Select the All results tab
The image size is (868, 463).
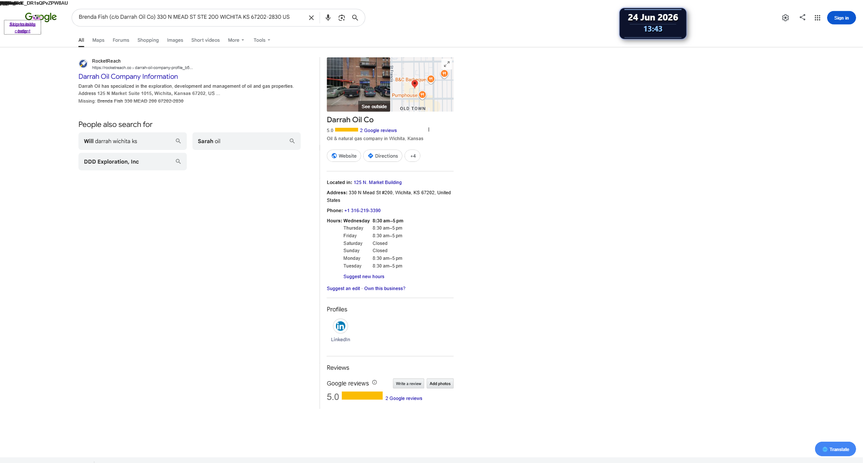81,40
